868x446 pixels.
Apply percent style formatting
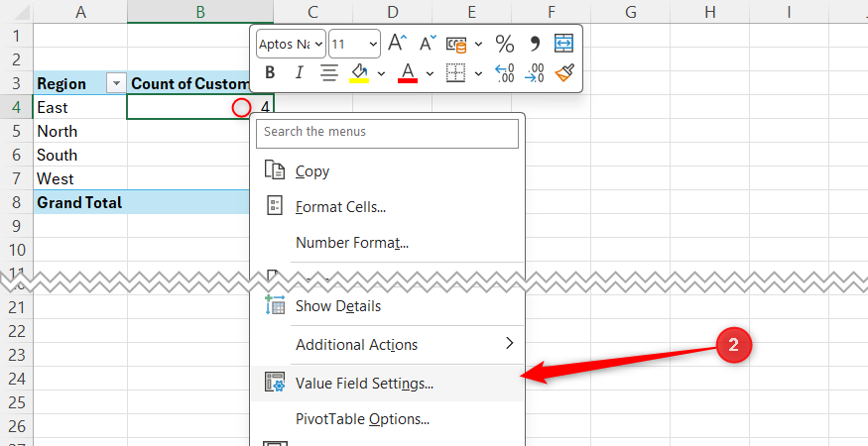(504, 44)
